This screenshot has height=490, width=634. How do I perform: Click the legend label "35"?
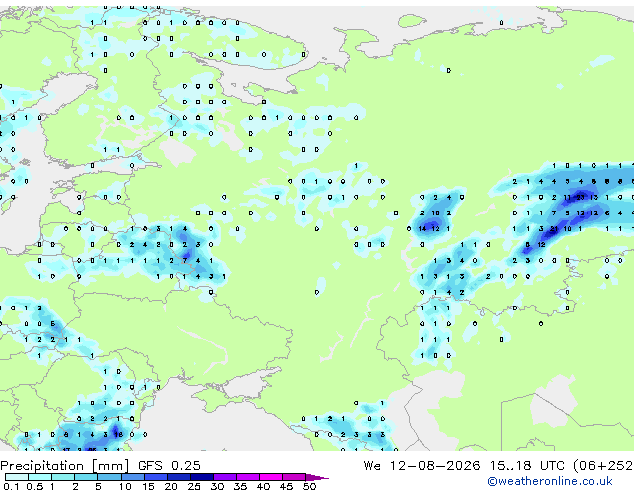tap(240, 486)
